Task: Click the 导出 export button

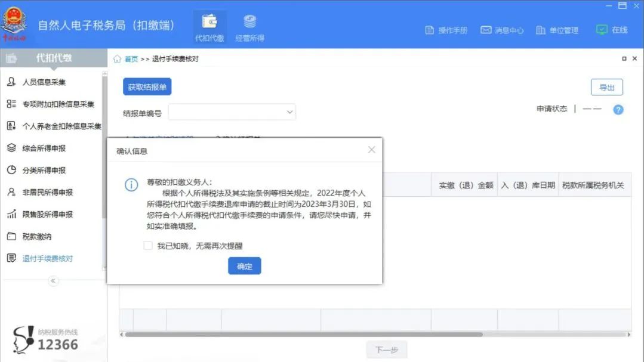Action: pyautogui.click(x=606, y=87)
